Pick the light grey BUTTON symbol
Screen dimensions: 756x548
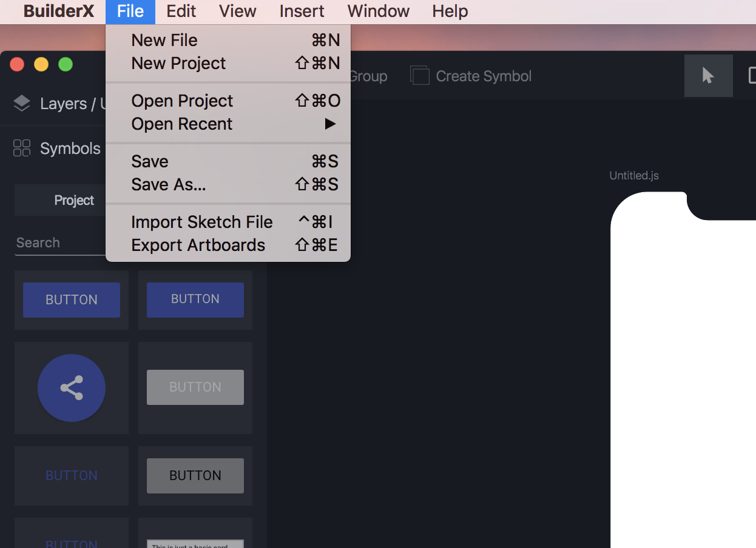coord(195,387)
